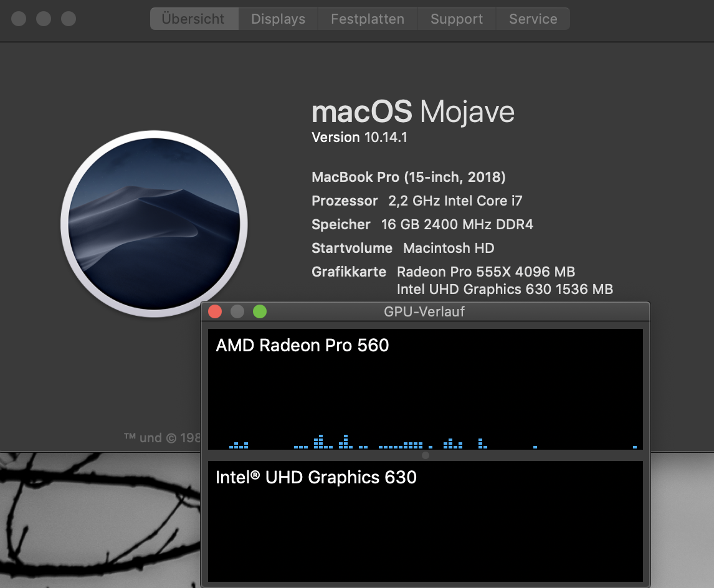Click the Radeon Pro 555X 4096 MB value

tap(486, 272)
